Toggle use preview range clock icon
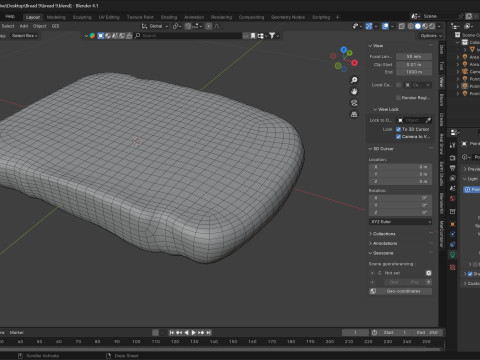The width and height of the screenshot is (480, 360). coord(375,332)
